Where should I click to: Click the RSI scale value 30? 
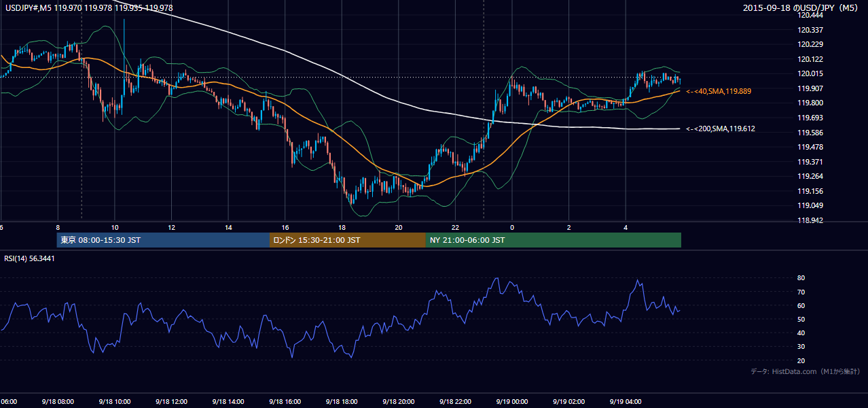(x=801, y=347)
